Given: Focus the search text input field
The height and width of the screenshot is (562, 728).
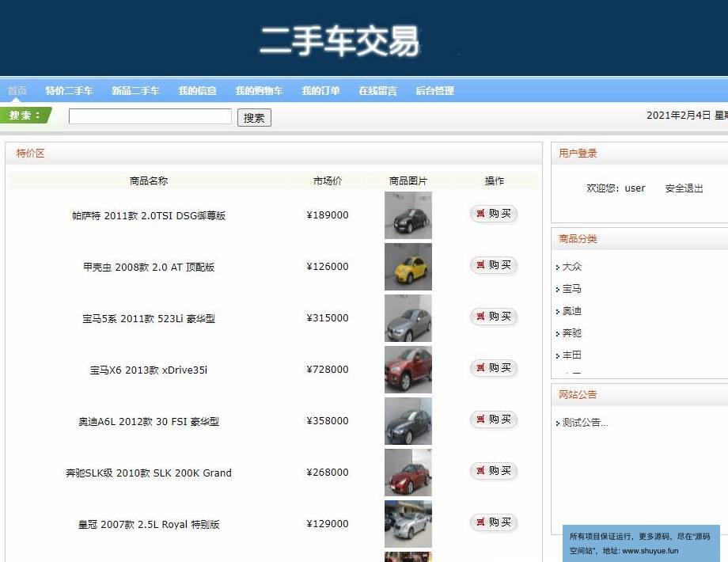Looking at the screenshot, I should pos(150,116).
